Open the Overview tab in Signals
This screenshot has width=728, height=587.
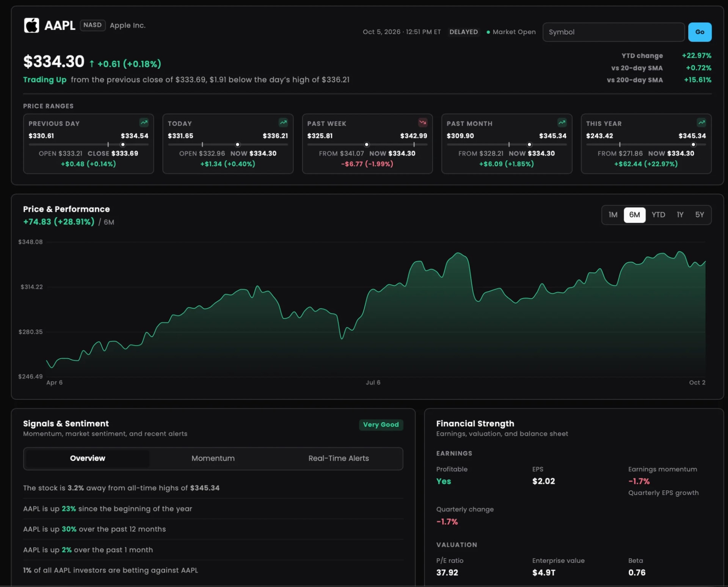(x=87, y=458)
